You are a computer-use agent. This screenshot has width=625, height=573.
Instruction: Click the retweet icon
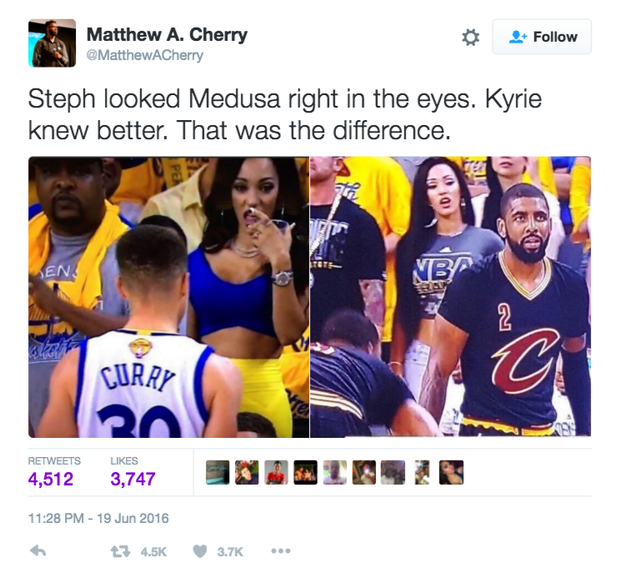[x=120, y=551]
